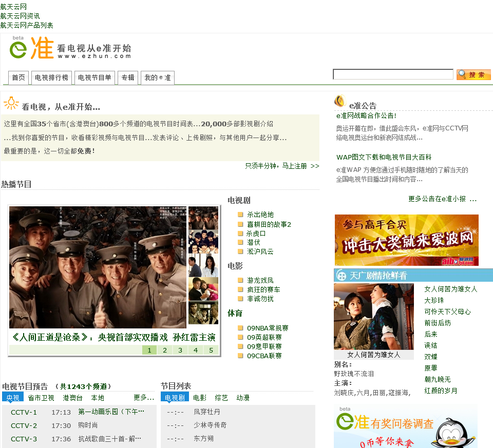Click the film reel icon beside 天广剧情抢鲜看
The width and height of the screenshot is (493, 448).
(x=342, y=276)
